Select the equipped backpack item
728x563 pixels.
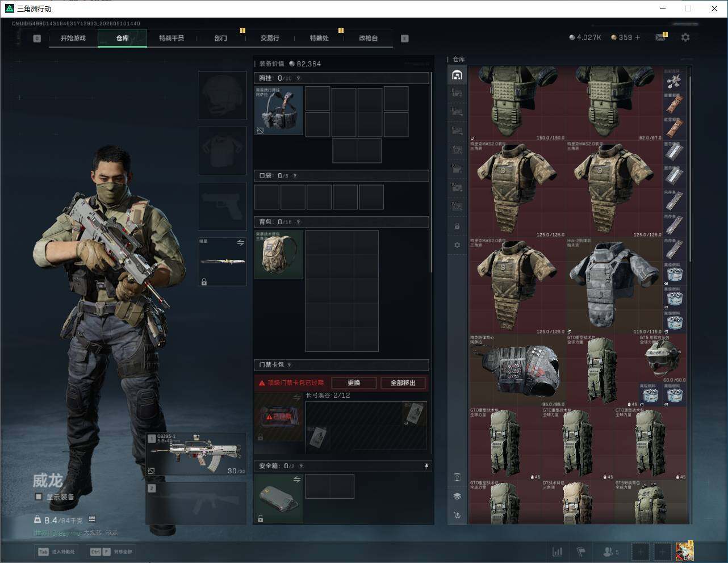tap(279, 254)
